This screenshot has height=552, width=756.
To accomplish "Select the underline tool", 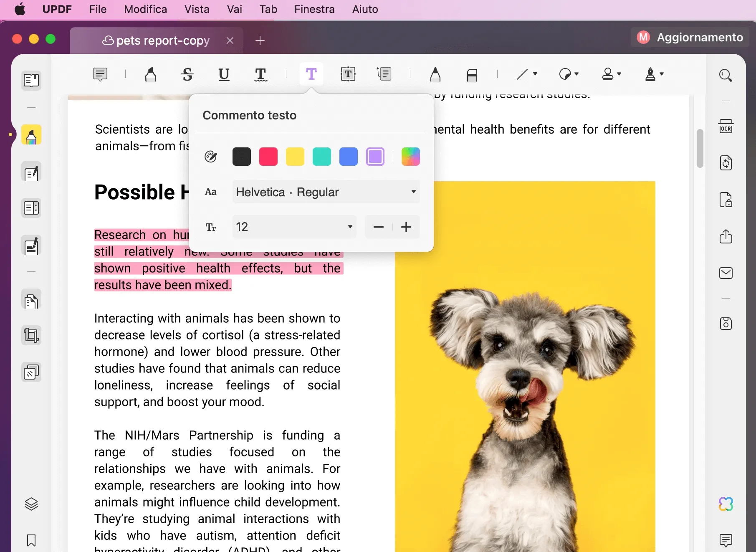I will [224, 74].
